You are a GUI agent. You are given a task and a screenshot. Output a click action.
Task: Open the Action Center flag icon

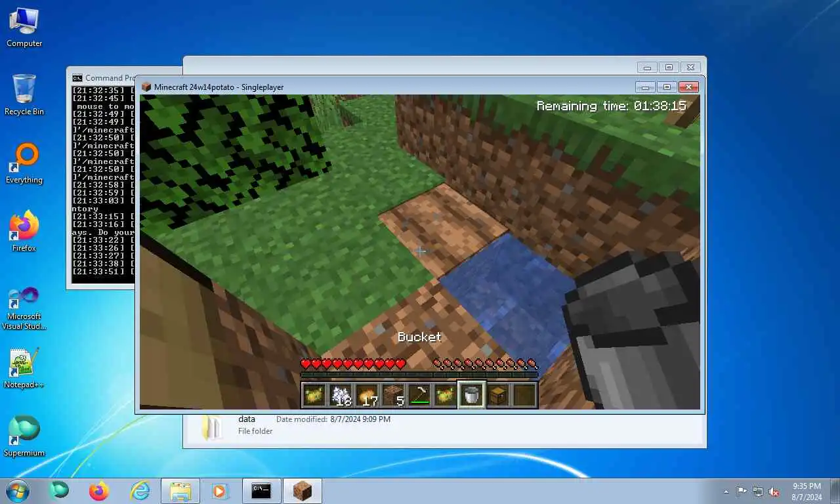click(x=742, y=492)
